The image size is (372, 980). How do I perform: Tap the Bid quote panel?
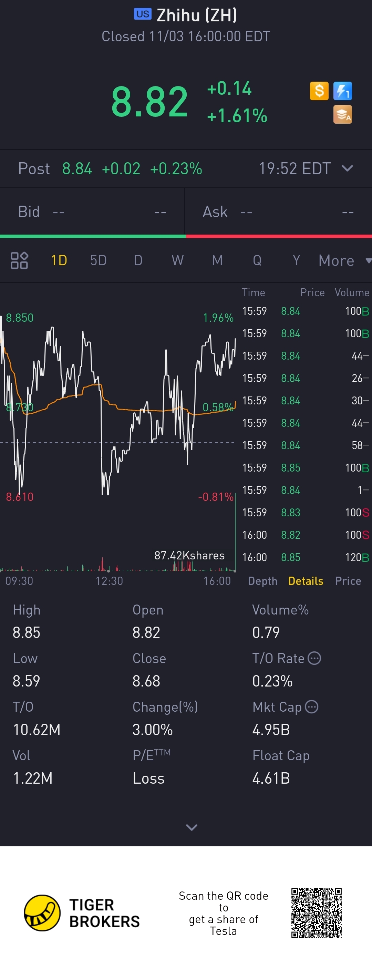92,212
